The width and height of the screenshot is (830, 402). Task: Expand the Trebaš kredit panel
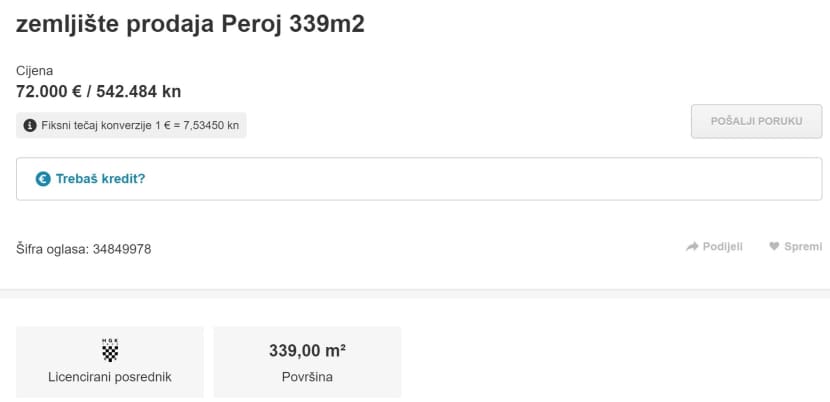419,179
